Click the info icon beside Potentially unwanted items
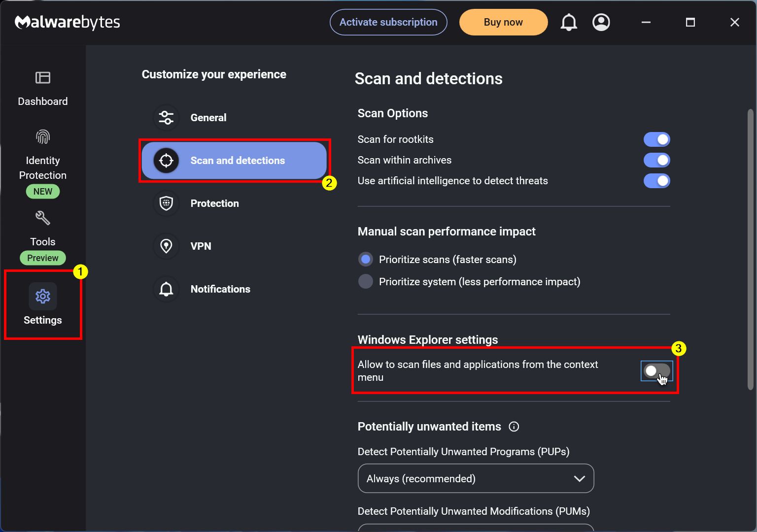The width and height of the screenshot is (757, 532). (514, 427)
